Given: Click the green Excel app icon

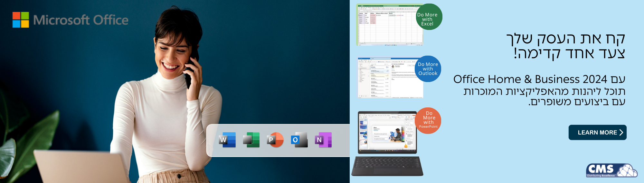Looking at the screenshot, I should click(x=251, y=140).
